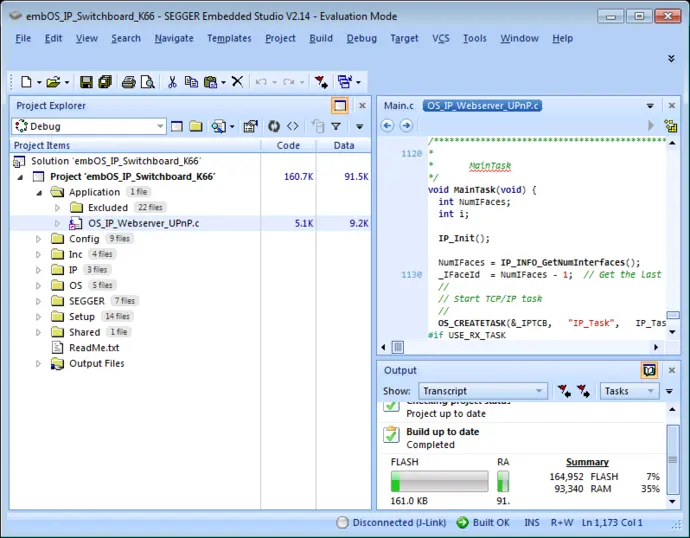Click the Copy icon in toolbar
Viewport: 690px width, 538px height.
coord(190,82)
